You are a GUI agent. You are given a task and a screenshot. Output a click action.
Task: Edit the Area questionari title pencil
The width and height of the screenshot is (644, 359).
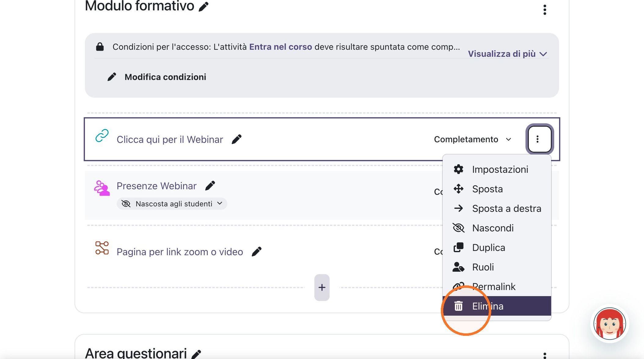[x=196, y=354]
